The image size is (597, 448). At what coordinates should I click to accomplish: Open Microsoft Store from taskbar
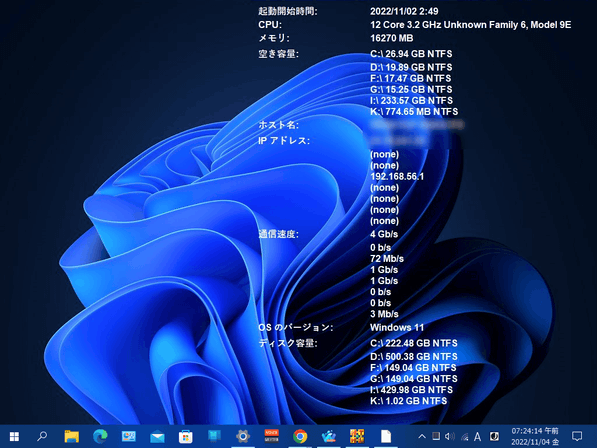(x=185, y=437)
